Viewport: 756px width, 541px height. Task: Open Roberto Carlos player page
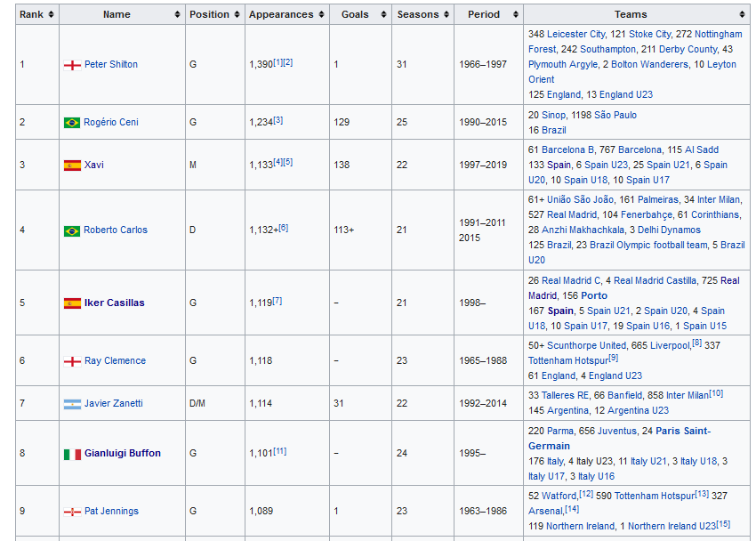tap(116, 230)
